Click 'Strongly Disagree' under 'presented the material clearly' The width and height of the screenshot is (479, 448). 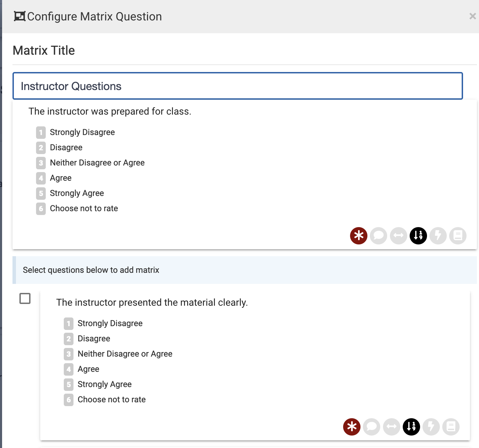point(110,323)
